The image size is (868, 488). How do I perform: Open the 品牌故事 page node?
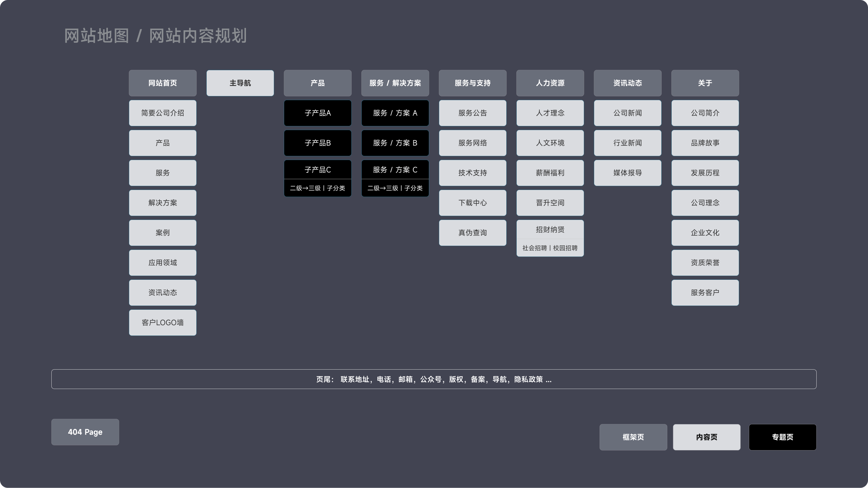[705, 143]
